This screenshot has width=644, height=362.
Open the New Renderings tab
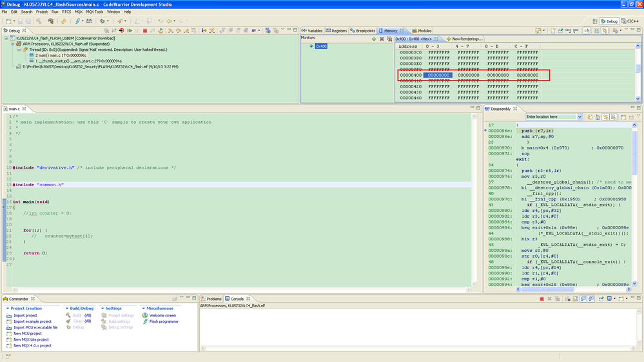(x=465, y=39)
